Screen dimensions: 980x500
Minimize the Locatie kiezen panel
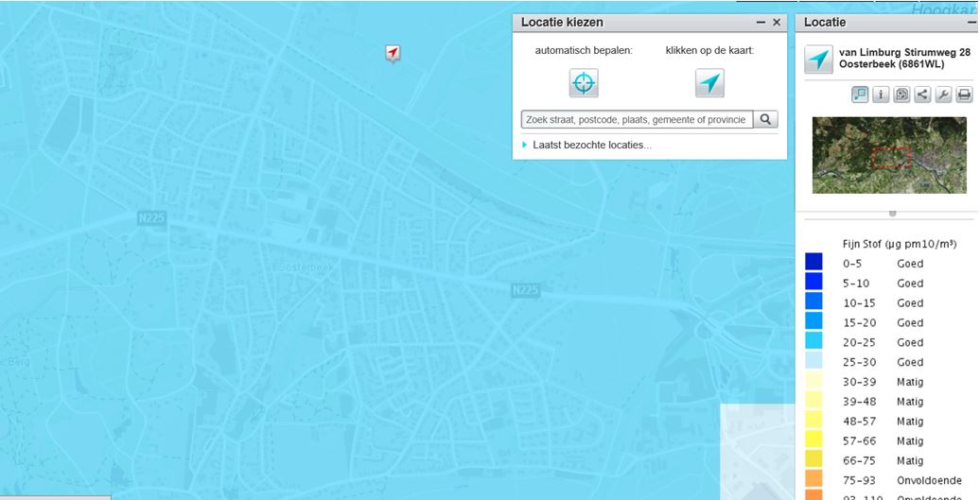(761, 23)
